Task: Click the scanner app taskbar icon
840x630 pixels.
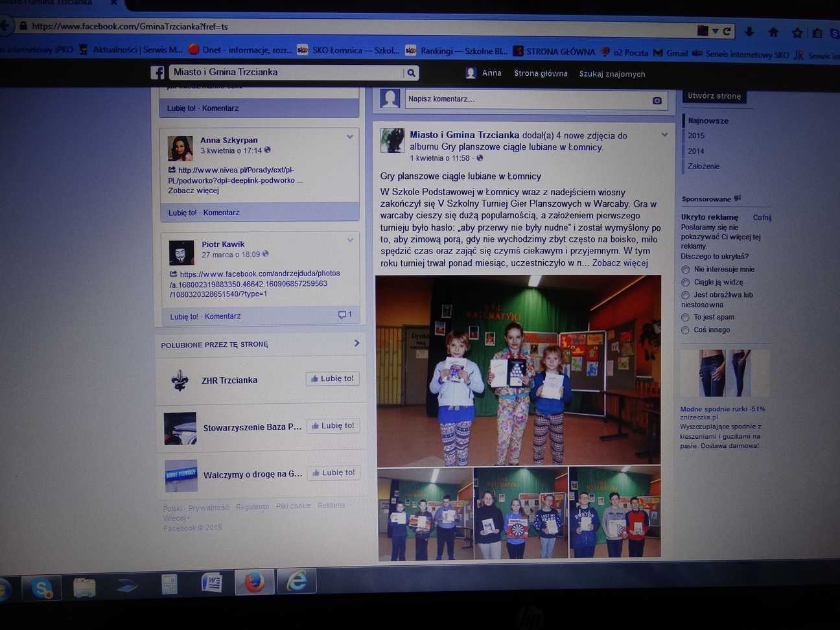Action: tap(127, 587)
